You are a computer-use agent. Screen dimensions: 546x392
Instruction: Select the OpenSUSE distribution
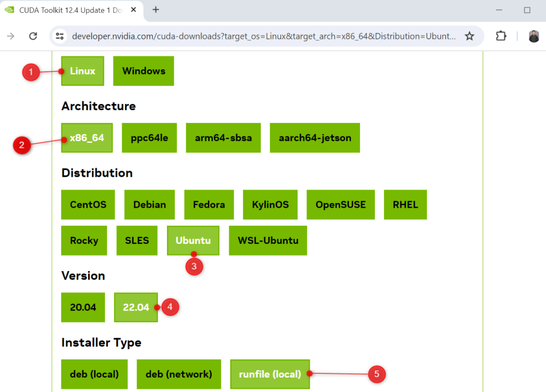340,205
